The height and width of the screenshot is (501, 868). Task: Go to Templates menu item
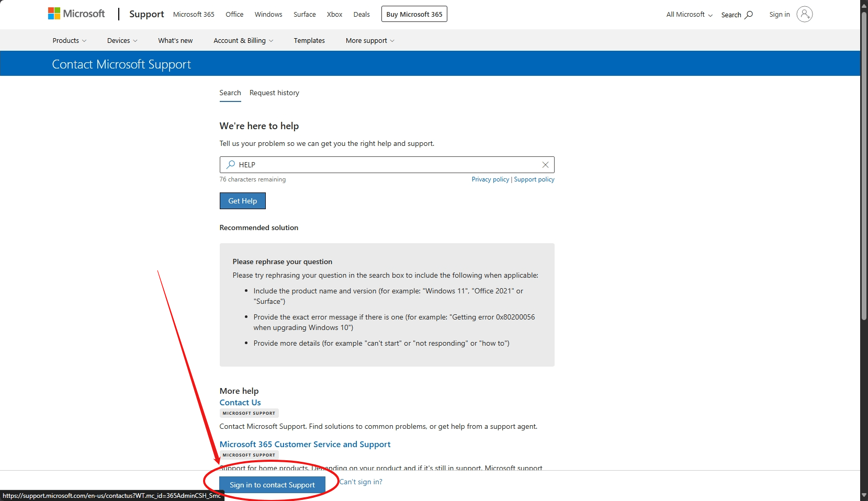(309, 41)
